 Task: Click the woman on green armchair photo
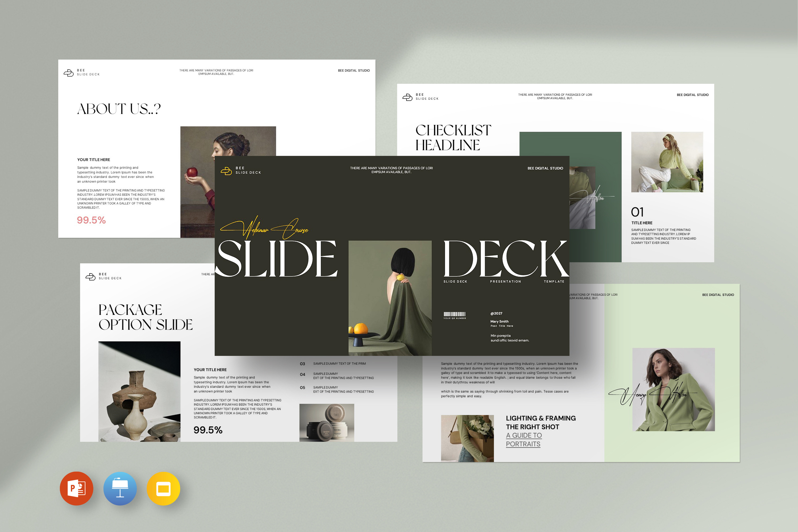click(x=667, y=162)
